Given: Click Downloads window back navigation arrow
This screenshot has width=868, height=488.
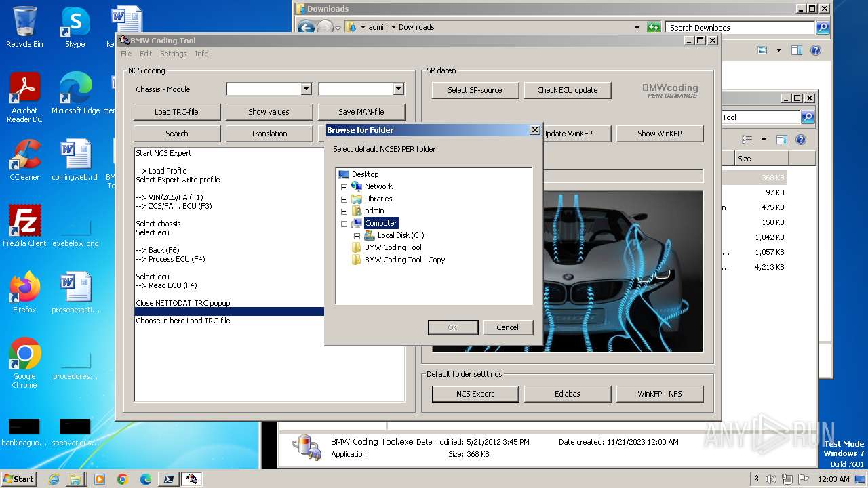Looking at the screenshot, I should [306, 27].
